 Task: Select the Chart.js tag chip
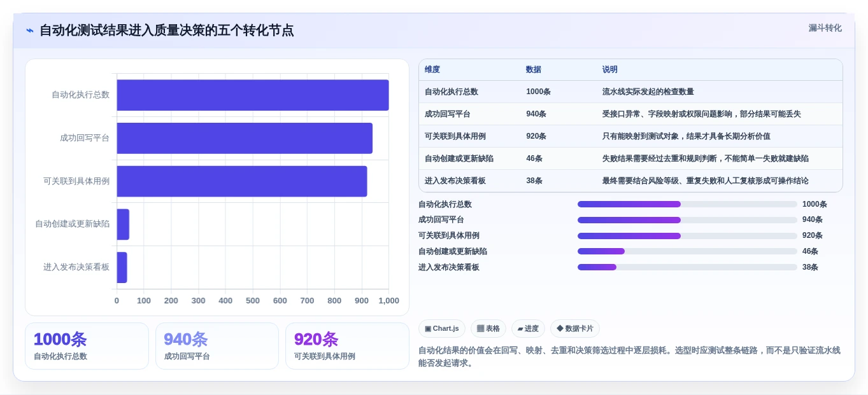click(x=442, y=328)
